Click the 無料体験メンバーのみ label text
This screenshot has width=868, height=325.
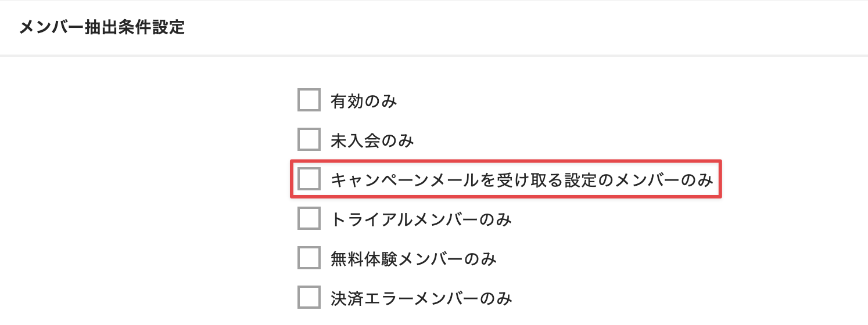[x=413, y=259]
